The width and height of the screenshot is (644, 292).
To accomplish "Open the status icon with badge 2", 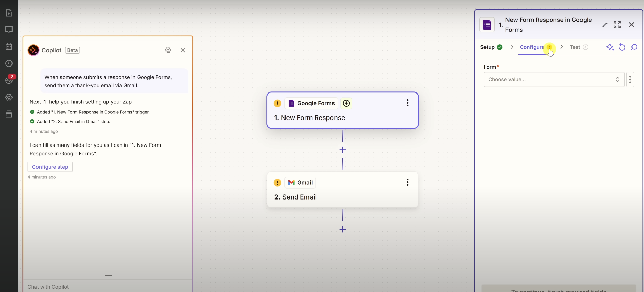I will coord(9,80).
